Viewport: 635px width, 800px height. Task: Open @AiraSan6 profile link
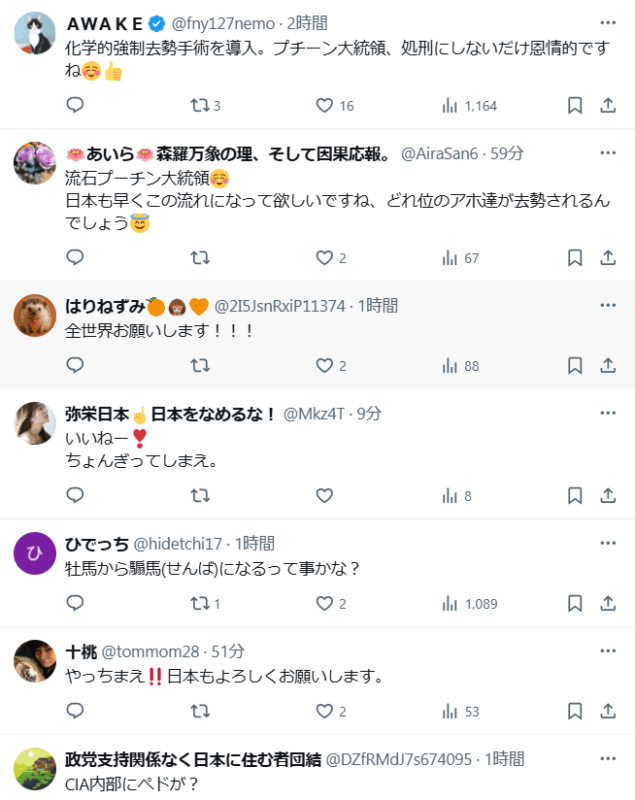[440, 153]
